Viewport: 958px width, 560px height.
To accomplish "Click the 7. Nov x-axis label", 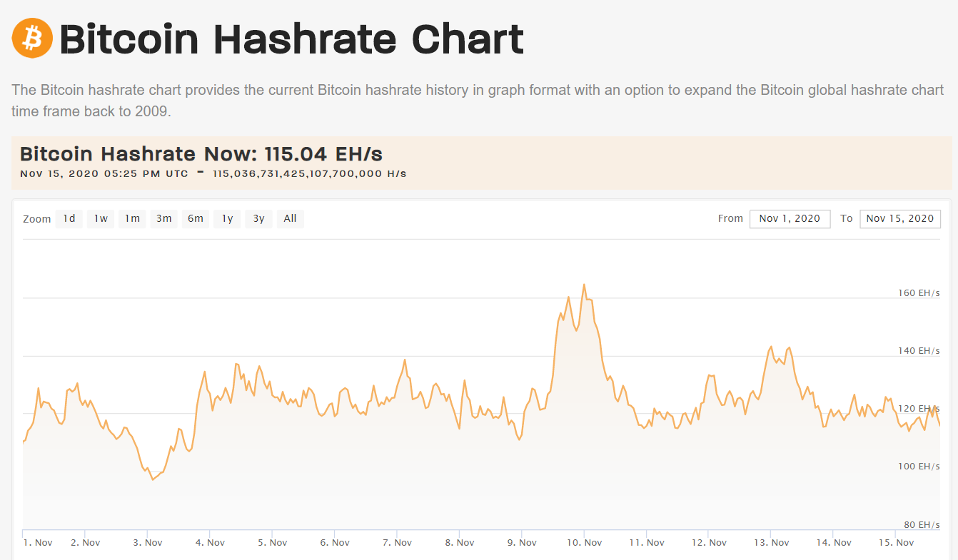I will coord(397,543).
